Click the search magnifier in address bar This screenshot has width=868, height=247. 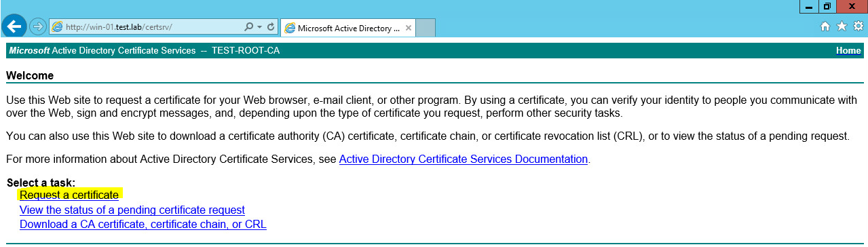point(248,27)
